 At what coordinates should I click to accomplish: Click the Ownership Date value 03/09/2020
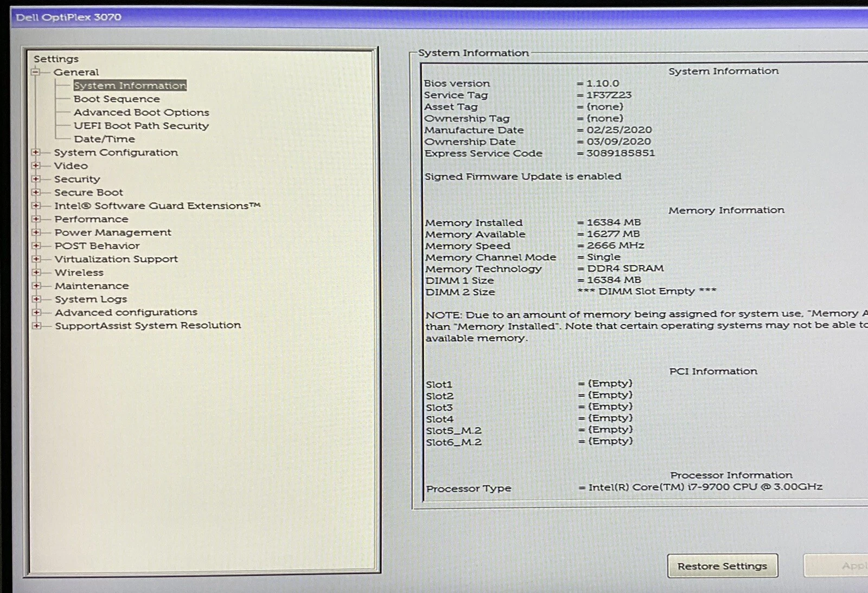(x=618, y=141)
